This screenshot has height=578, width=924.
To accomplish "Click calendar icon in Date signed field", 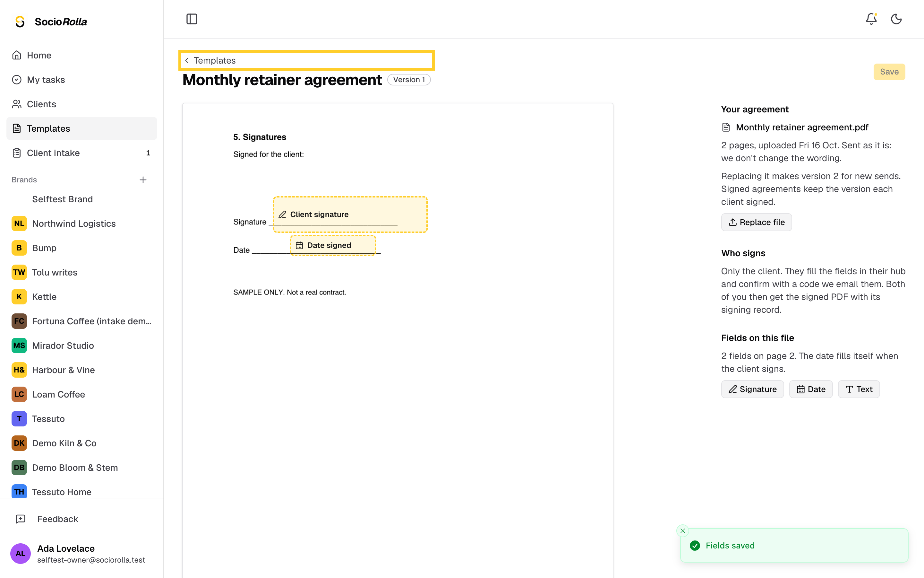I will click(299, 245).
